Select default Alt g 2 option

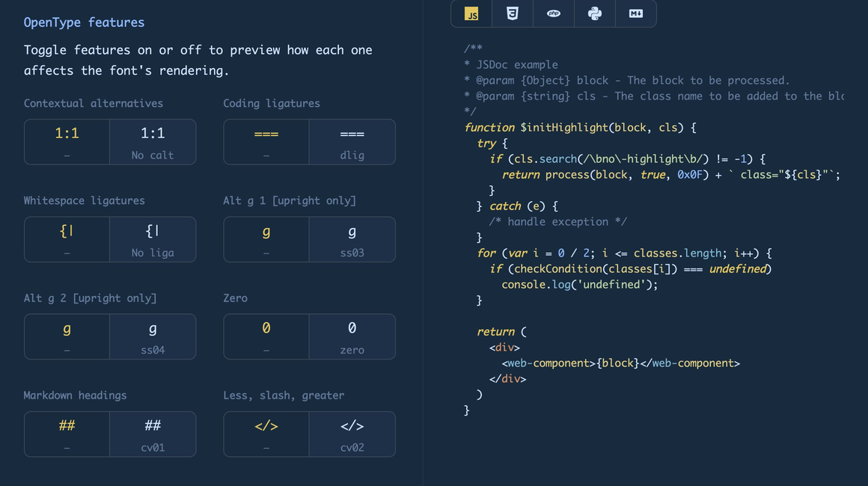67,336
